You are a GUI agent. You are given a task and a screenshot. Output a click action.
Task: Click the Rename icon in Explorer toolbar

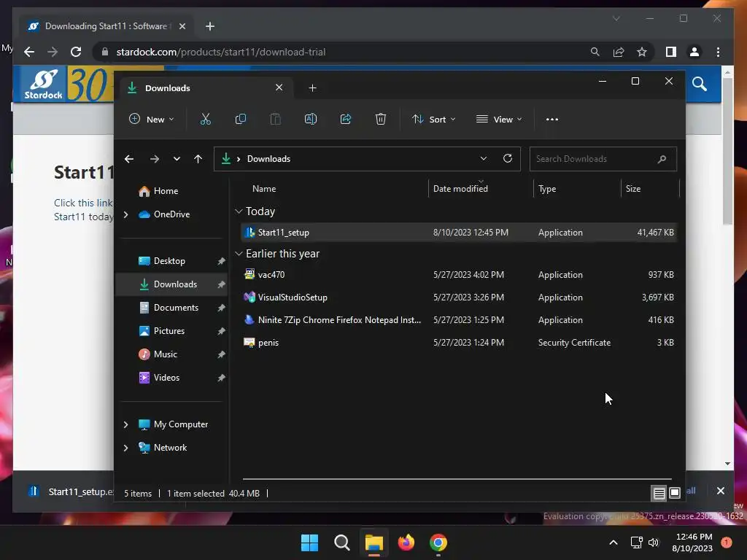311,119
